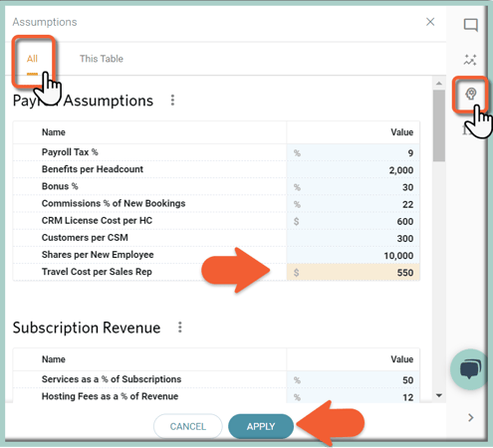Screen dimensions: 493x448
Task: Open the assumptions head icon
Action: click(x=471, y=94)
